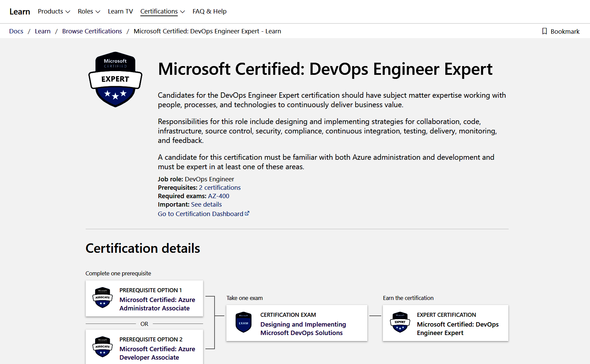Open Designing and Implementing DevOps Solutions exam

click(x=303, y=329)
